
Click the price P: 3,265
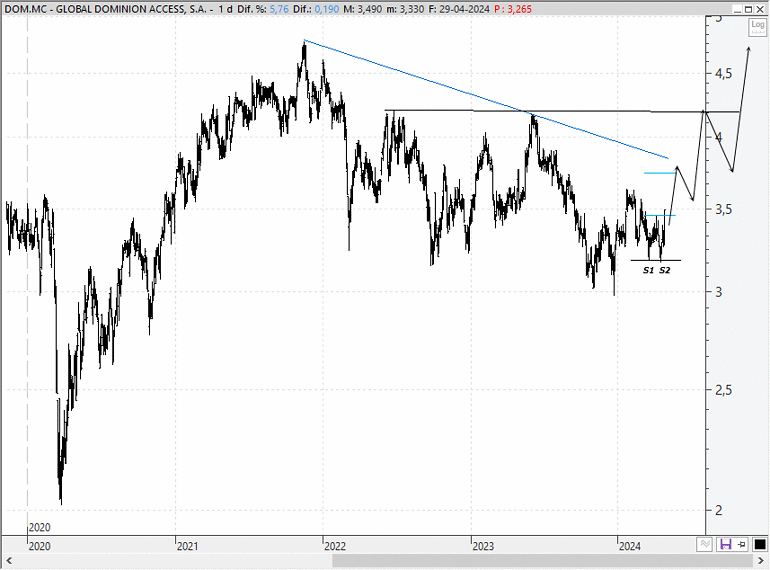click(x=513, y=9)
